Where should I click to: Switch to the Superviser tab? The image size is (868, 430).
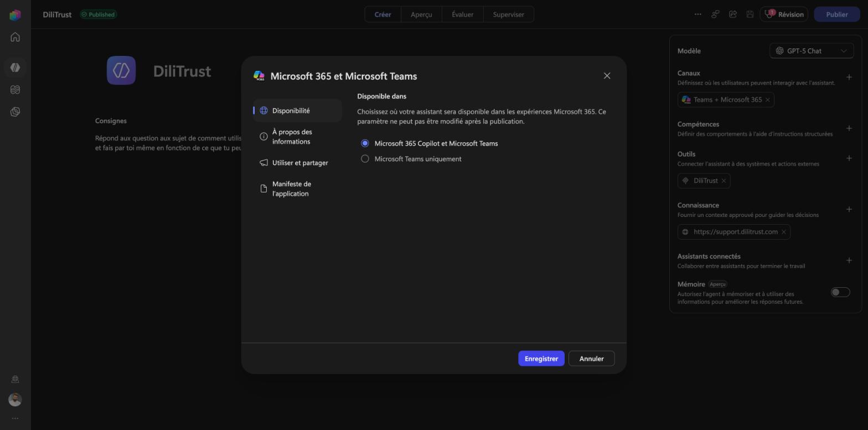point(508,14)
